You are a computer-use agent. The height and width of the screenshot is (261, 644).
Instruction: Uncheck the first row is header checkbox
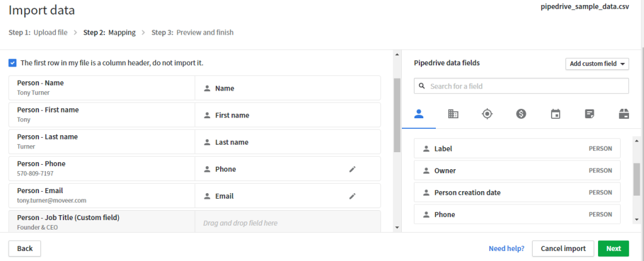point(13,63)
